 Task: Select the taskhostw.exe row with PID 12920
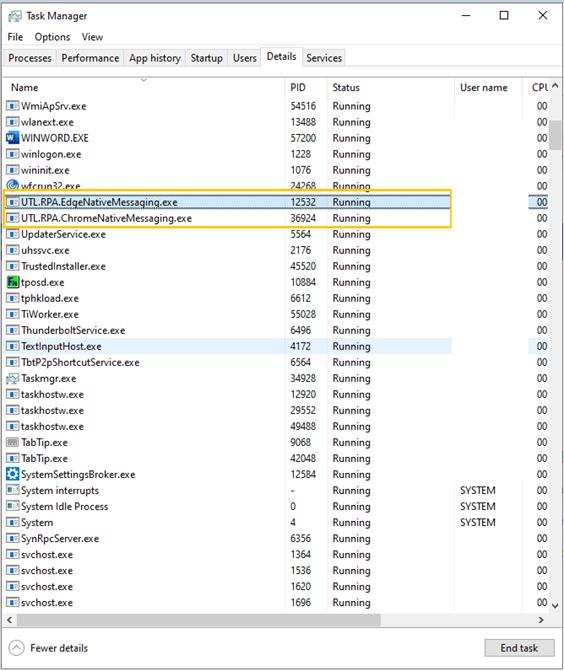pos(276,394)
